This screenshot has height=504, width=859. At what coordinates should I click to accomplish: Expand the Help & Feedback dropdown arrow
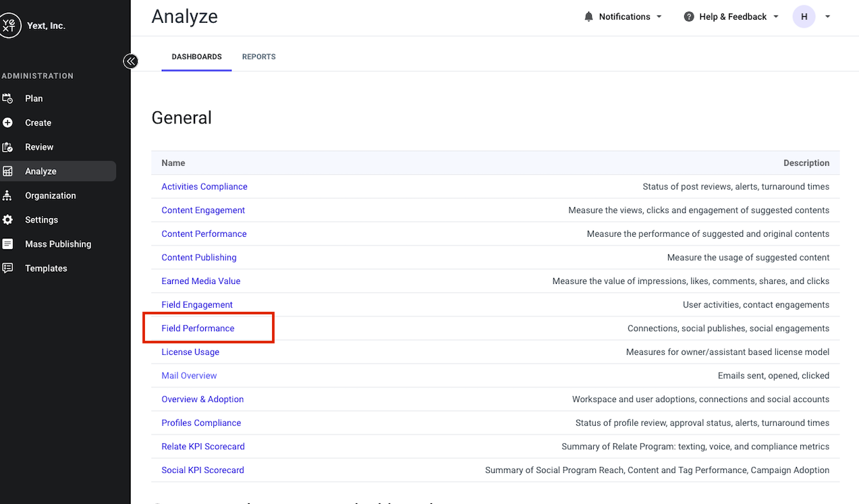776,17
